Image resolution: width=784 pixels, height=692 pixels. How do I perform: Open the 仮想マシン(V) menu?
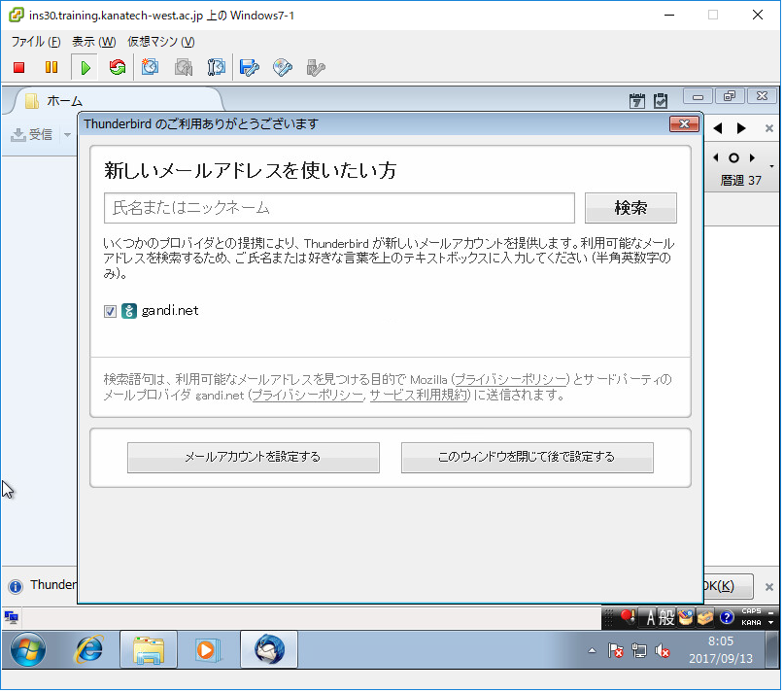coord(161,42)
